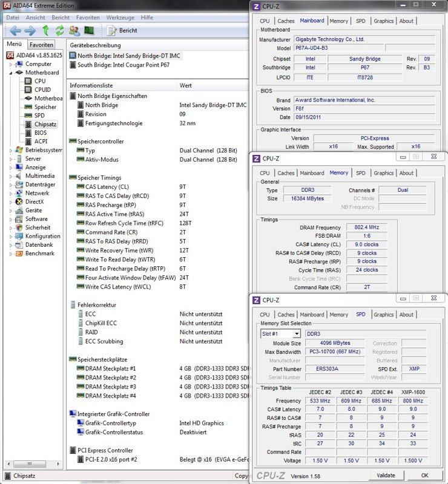Select the CAS Latency (CL) row
This screenshot has width=448, height=484.
tap(158, 187)
